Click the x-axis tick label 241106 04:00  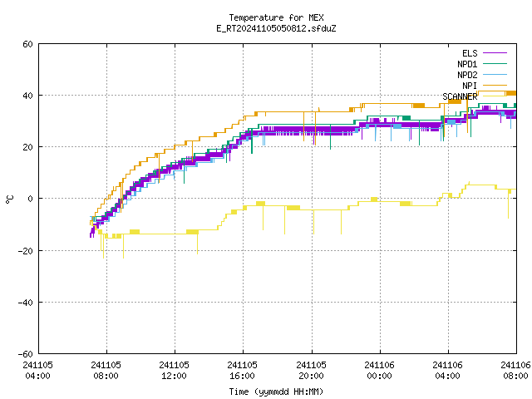pyautogui.click(x=447, y=370)
